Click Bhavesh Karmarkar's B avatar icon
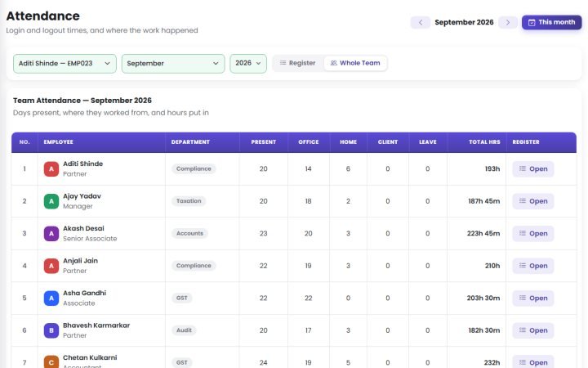The image size is (588, 368). (51, 330)
